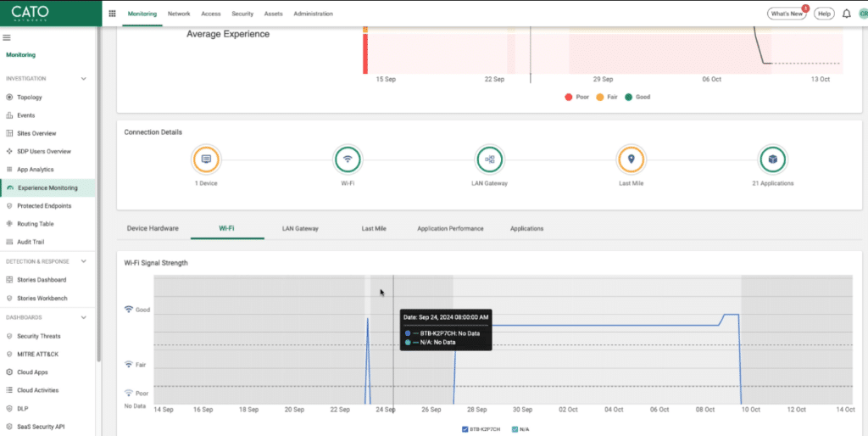Click the What's New button
The width and height of the screenshot is (868, 436).
pos(786,14)
